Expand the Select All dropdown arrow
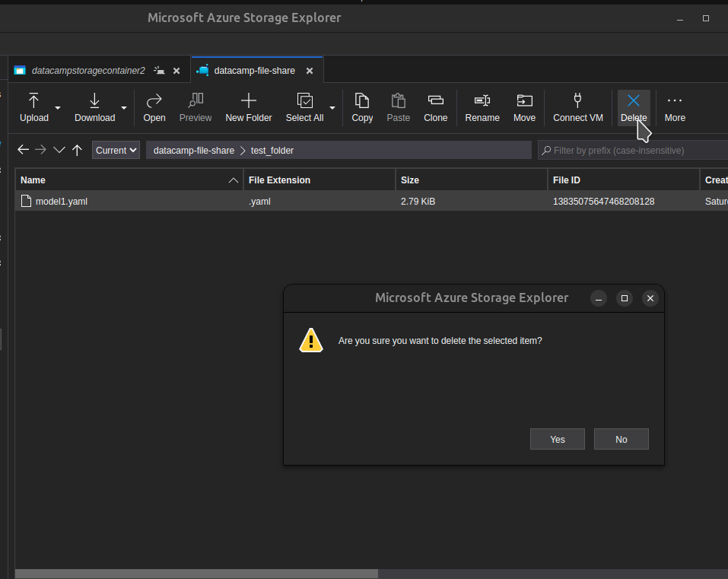The height and width of the screenshot is (579, 728). click(332, 108)
